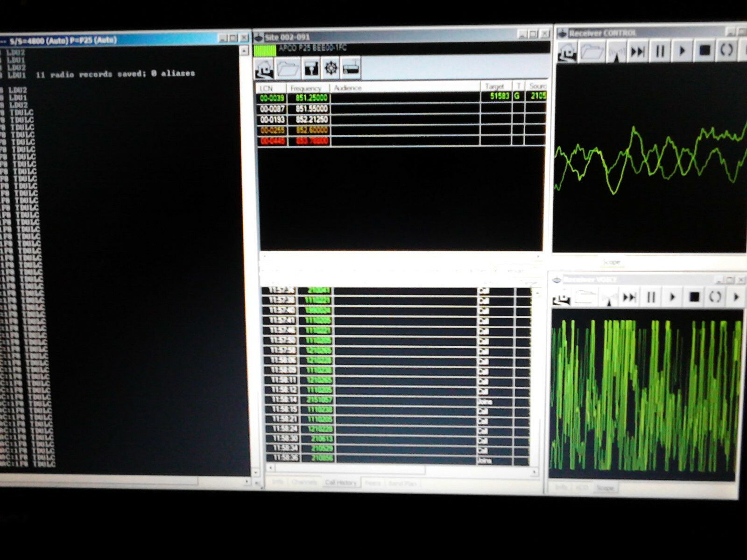
Task: Switch to the Channels tab
Action: pos(304,483)
